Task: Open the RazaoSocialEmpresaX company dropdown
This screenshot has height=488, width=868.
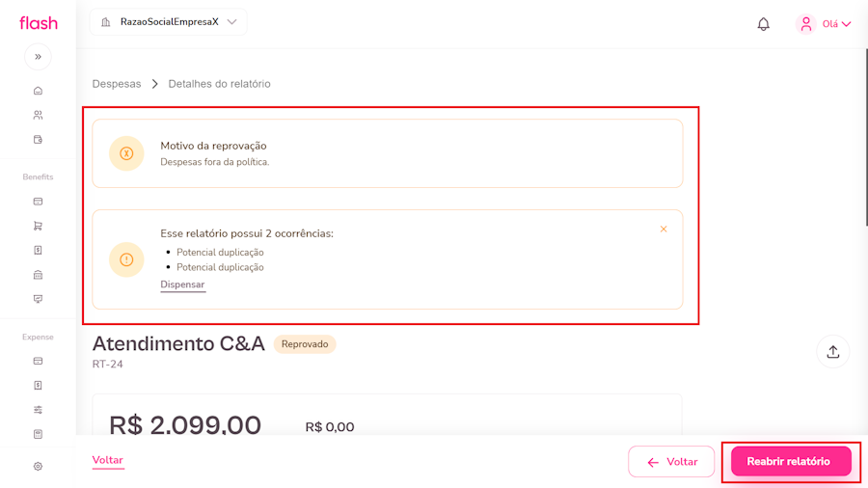Action: coord(169,22)
